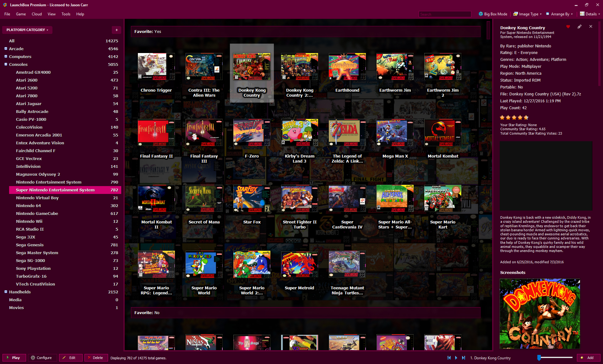The width and height of the screenshot is (603, 364).
Task: Click the Configure button
Action: point(42,358)
